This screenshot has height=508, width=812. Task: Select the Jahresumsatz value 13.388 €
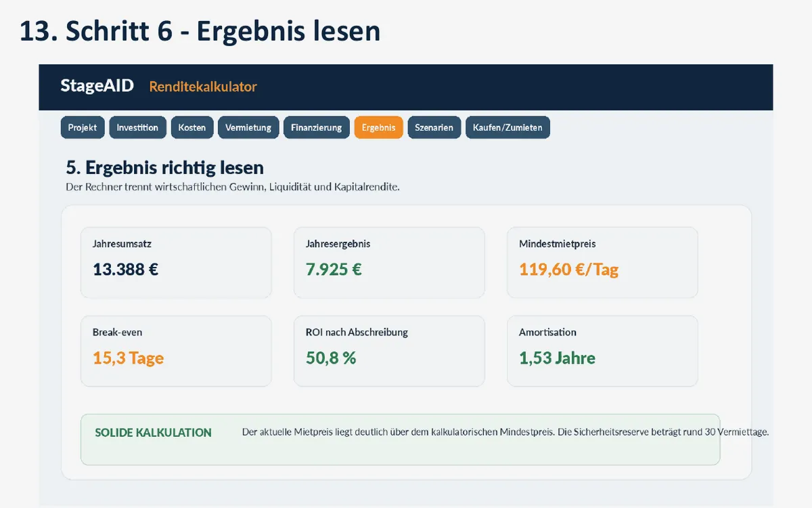125,270
